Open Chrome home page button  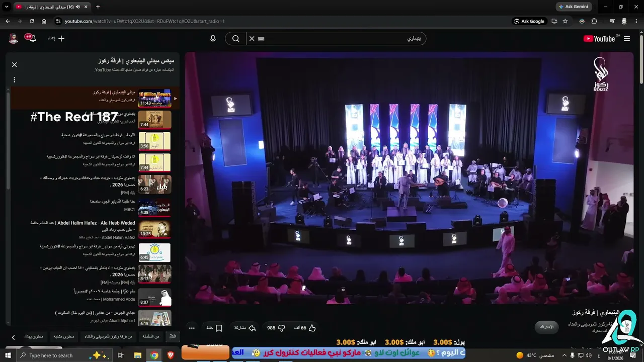pos(44,21)
